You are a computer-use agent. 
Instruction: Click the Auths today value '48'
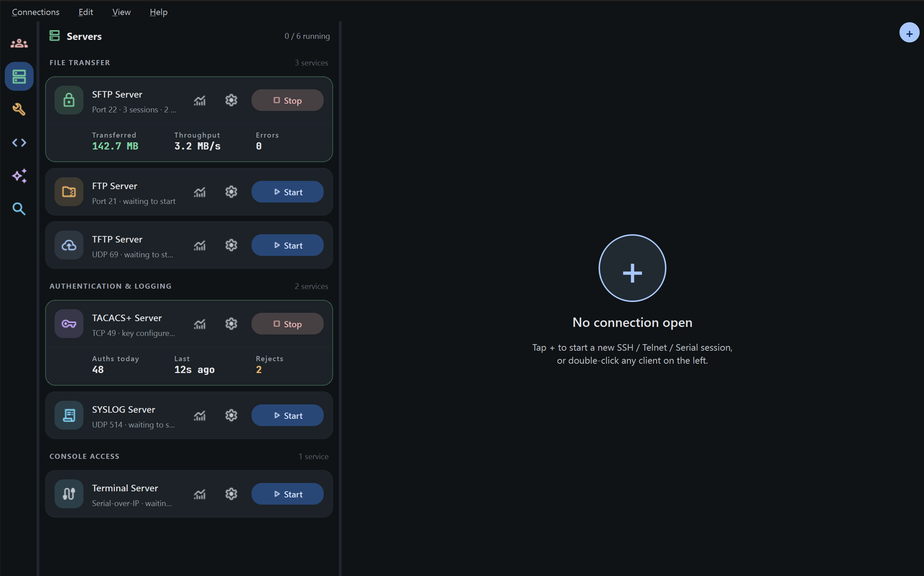98,369
